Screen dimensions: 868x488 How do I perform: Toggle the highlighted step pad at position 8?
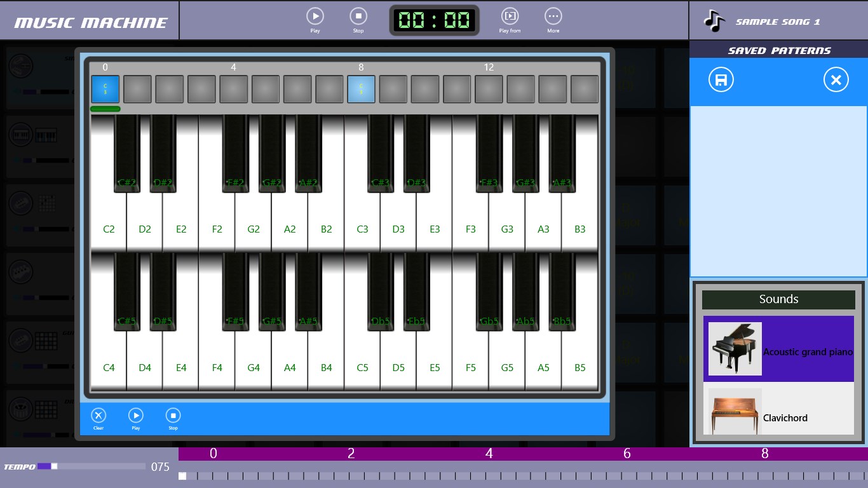(361, 89)
